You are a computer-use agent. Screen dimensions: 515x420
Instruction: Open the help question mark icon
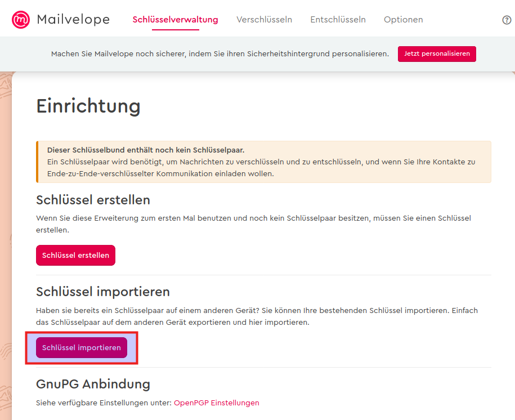[x=507, y=20]
